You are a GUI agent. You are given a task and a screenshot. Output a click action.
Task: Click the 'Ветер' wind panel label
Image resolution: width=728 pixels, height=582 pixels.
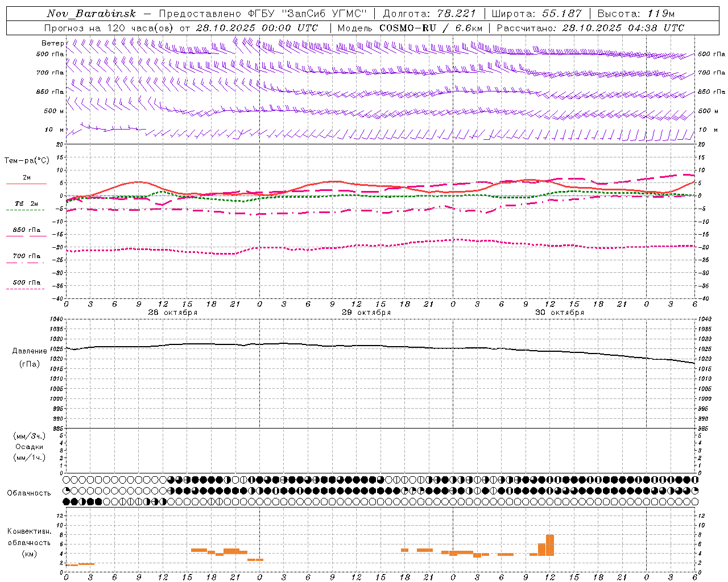(x=52, y=43)
